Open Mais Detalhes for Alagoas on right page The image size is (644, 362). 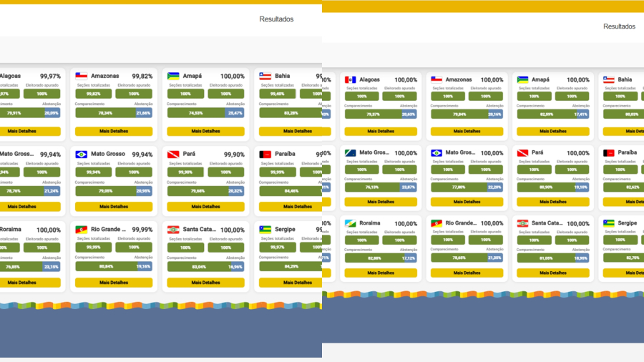(x=381, y=132)
